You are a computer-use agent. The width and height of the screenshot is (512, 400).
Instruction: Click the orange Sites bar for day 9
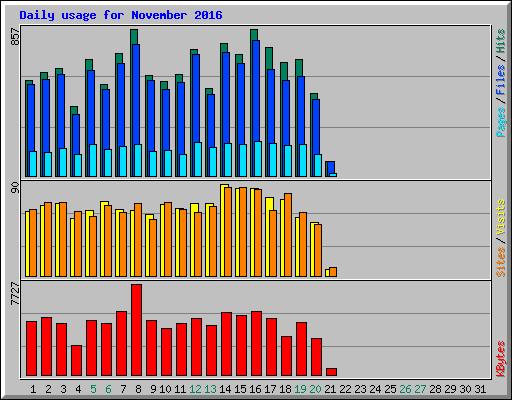[x=153, y=248]
